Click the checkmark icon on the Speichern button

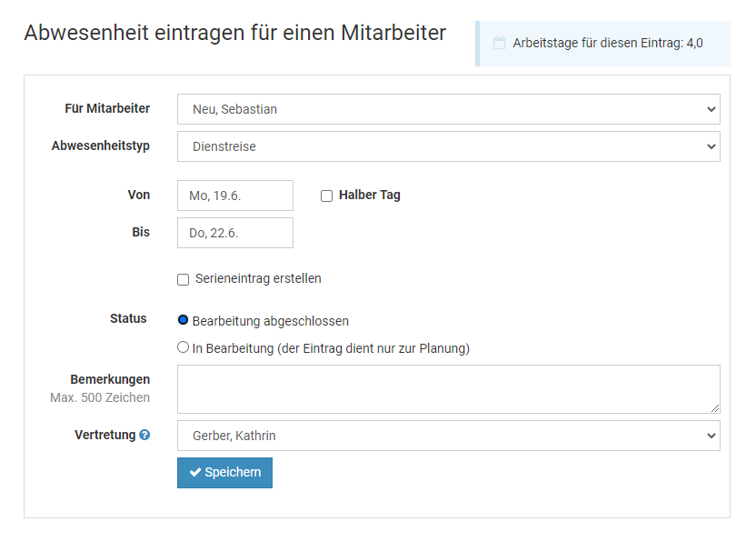pos(194,473)
